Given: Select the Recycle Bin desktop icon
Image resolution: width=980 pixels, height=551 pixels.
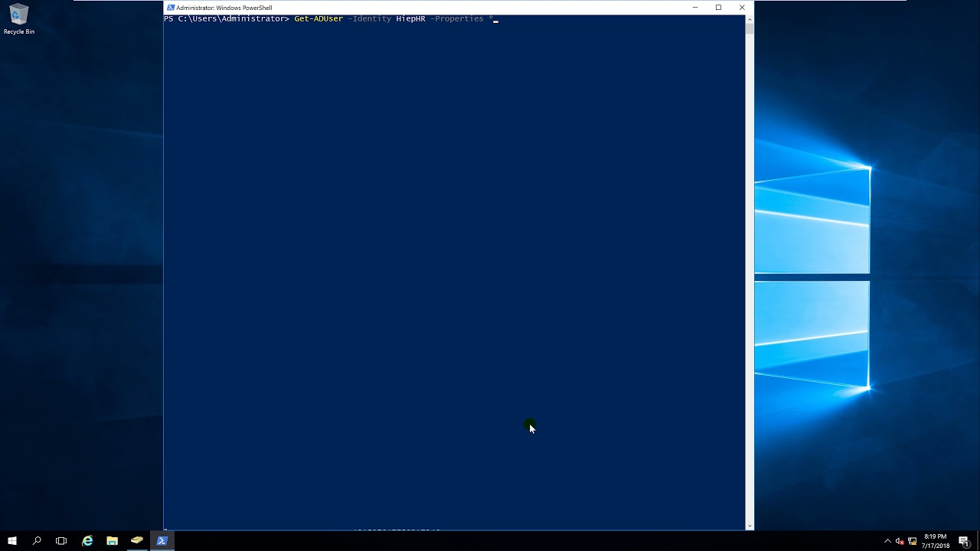Looking at the screenshot, I should coord(18,20).
